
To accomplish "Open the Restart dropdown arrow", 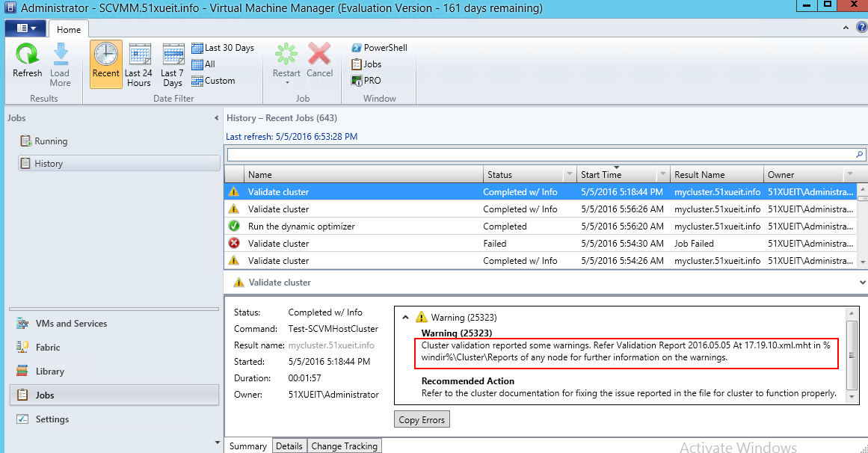I will coord(287,83).
